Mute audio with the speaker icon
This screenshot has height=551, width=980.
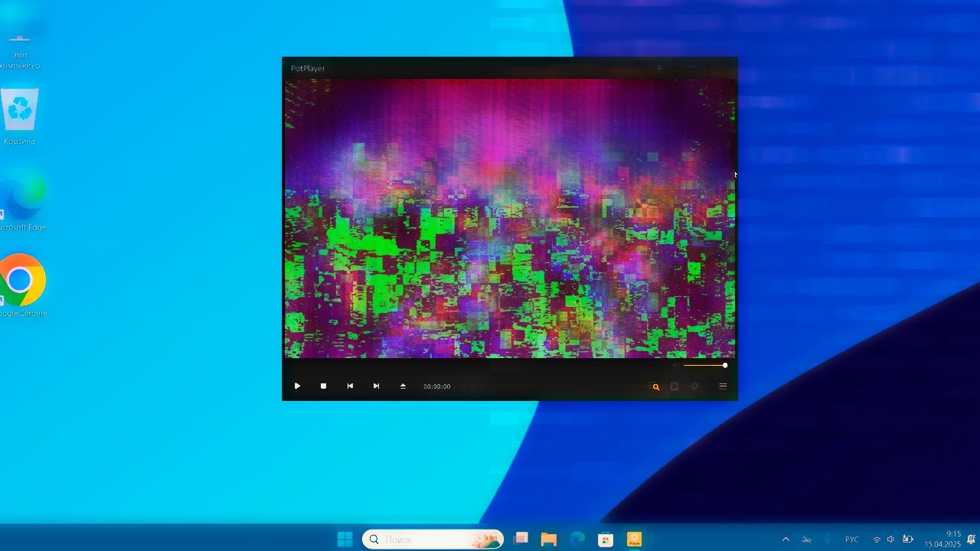[675, 366]
